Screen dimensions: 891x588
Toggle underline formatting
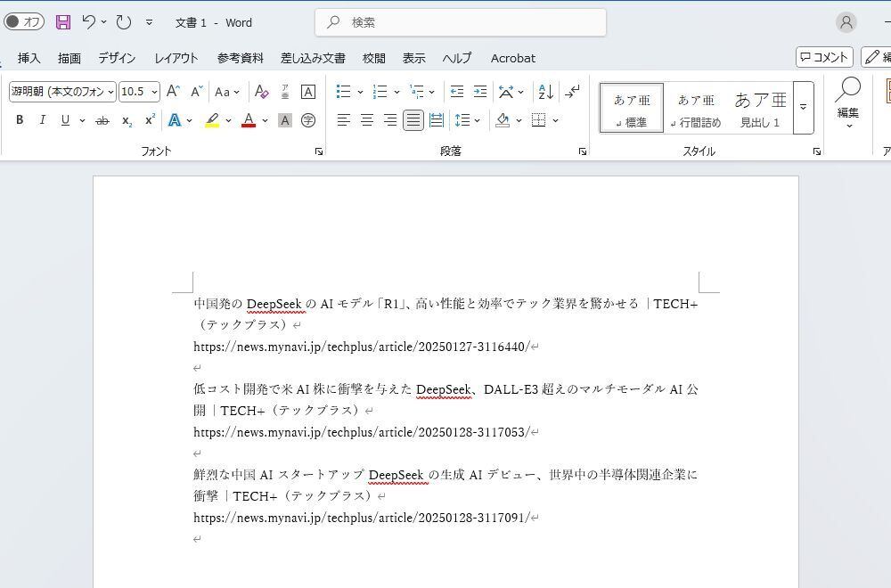pos(65,120)
